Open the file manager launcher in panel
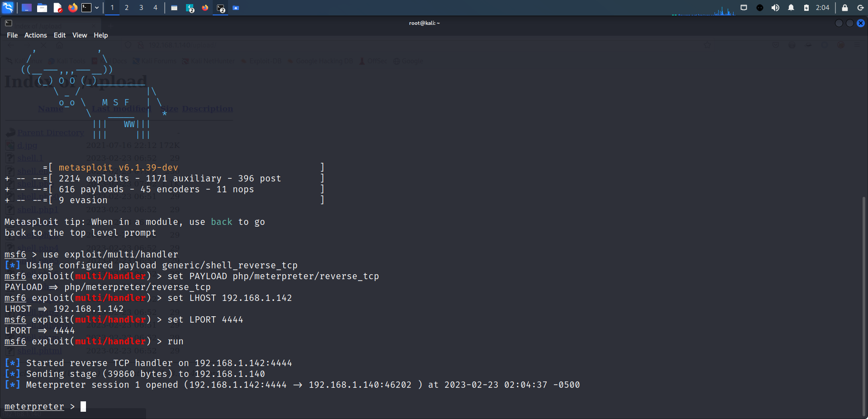 42,8
